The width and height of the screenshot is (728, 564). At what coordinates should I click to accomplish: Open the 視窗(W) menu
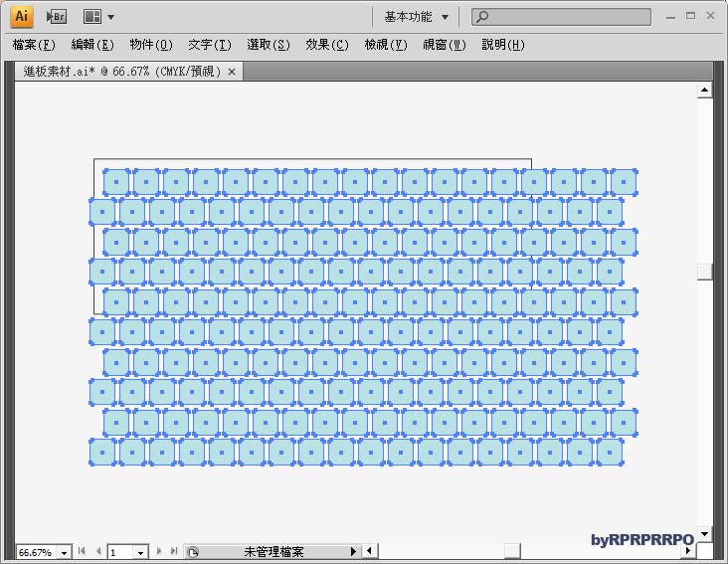coord(445,45)
